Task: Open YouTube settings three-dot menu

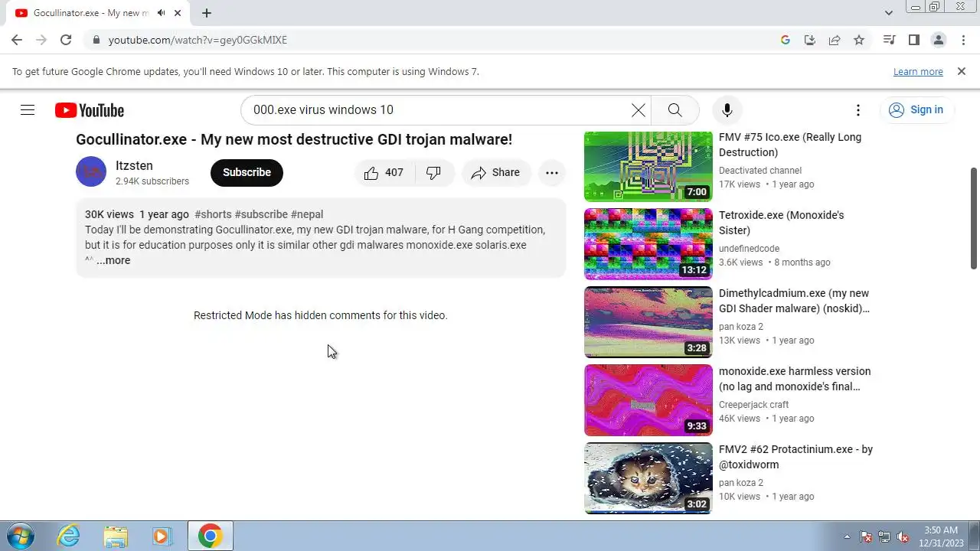Action: 858,110
